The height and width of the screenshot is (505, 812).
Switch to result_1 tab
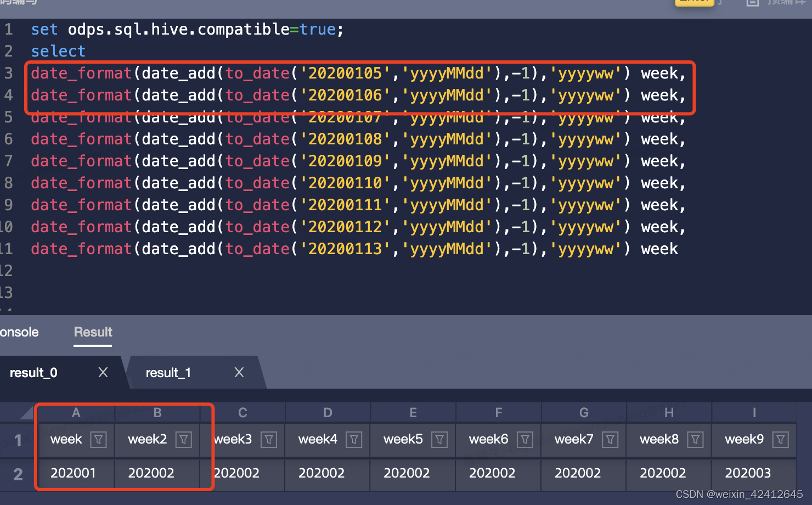click(168, 373)
